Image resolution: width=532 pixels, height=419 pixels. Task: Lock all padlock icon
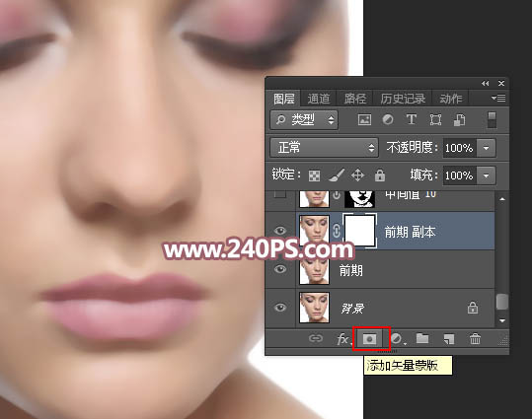[380, 175]
